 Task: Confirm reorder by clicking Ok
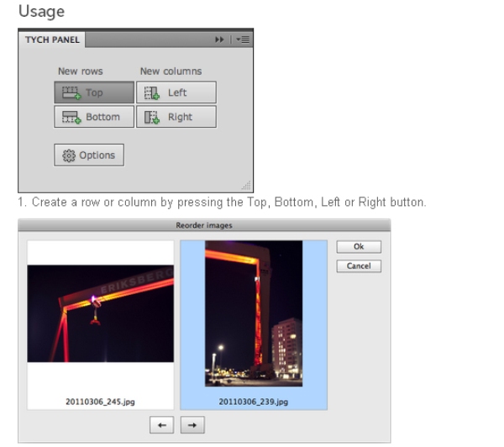pos(359,247)
